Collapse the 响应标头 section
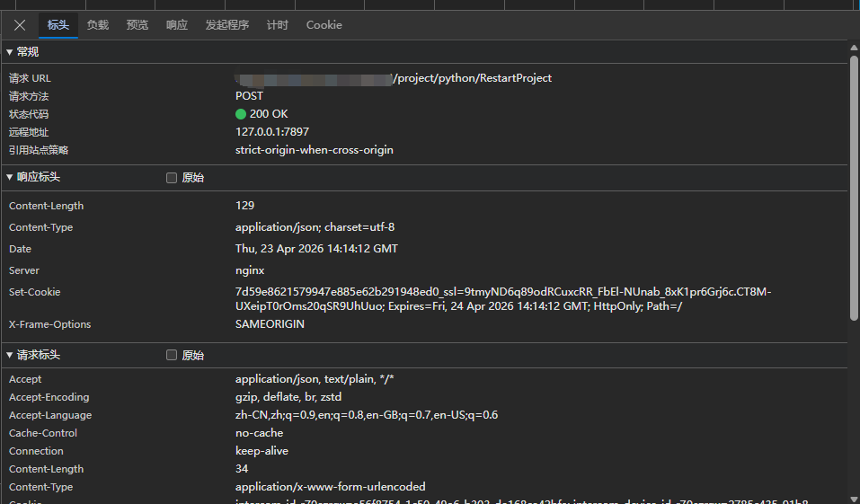 (10, 178)
